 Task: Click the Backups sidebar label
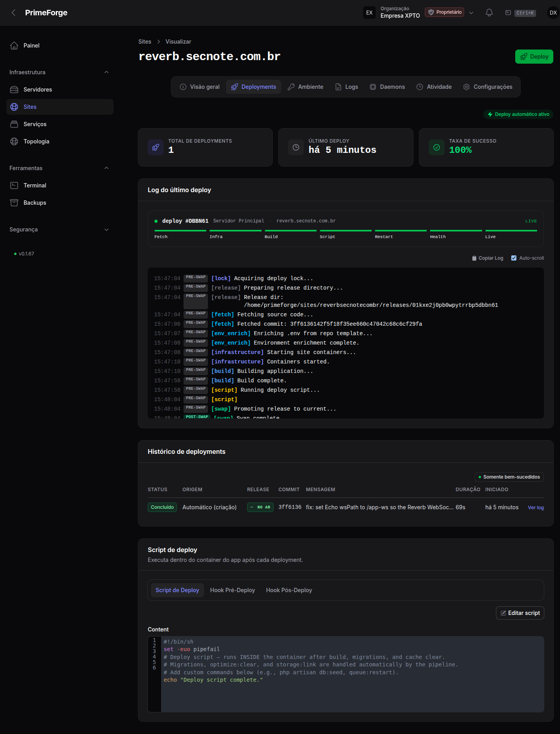pos(35,203)
